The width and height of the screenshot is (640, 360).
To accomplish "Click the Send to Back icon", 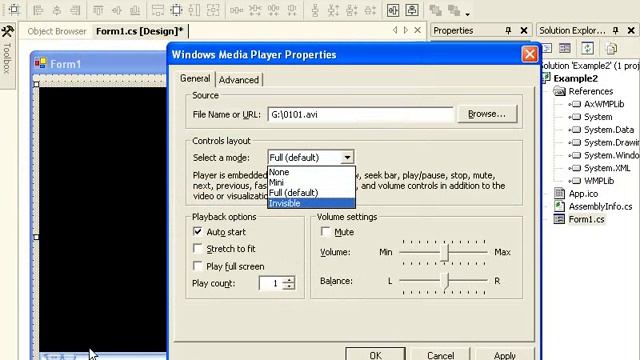I will pos(454,10).
